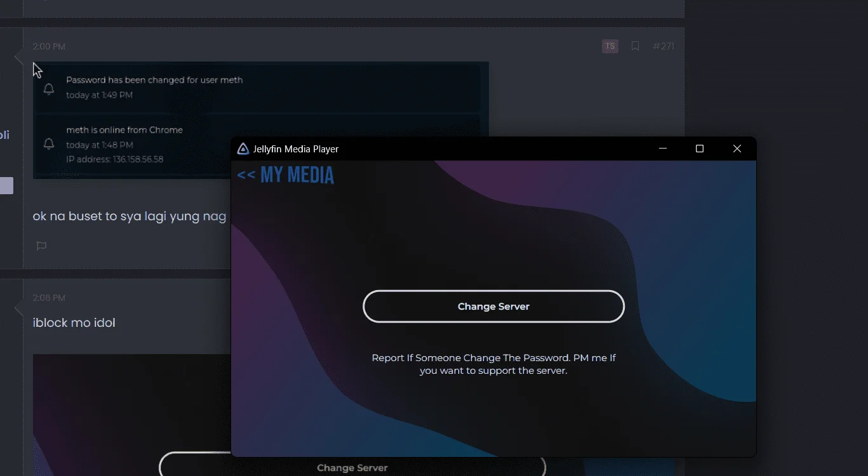Click the Jellyfin logo in title bar

[x=243, y=149]
